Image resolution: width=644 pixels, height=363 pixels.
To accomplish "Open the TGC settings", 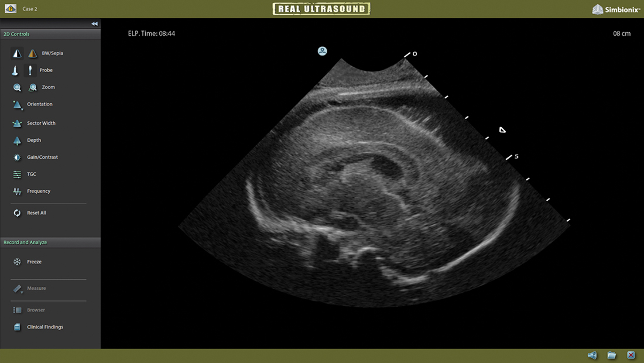I will tap(24, 174).
